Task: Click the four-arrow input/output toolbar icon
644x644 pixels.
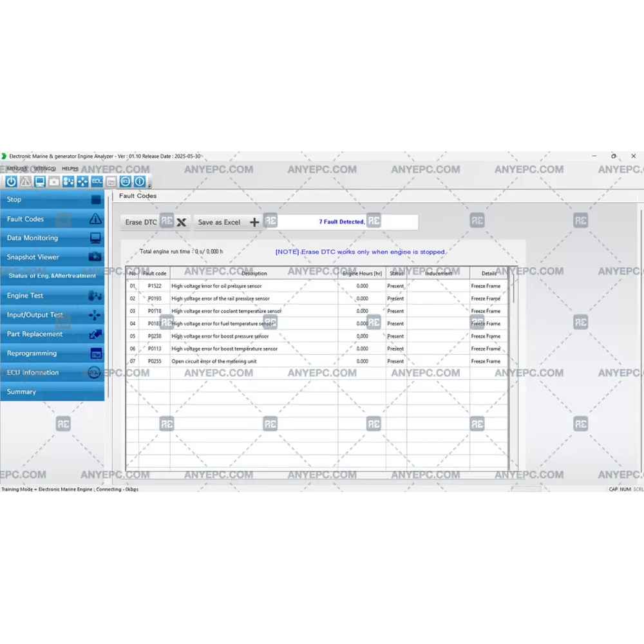Action: 82,182
